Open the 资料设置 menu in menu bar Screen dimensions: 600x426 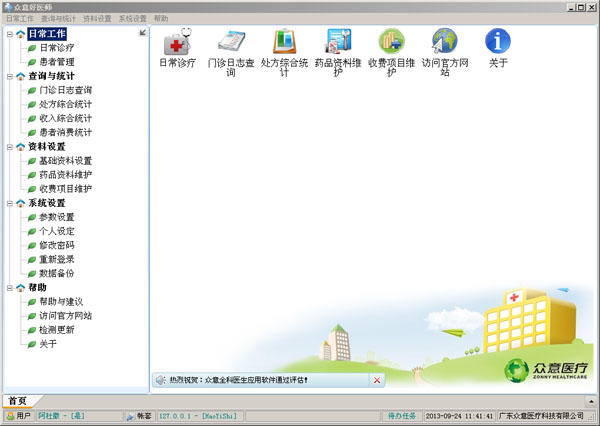pos(97,18)
